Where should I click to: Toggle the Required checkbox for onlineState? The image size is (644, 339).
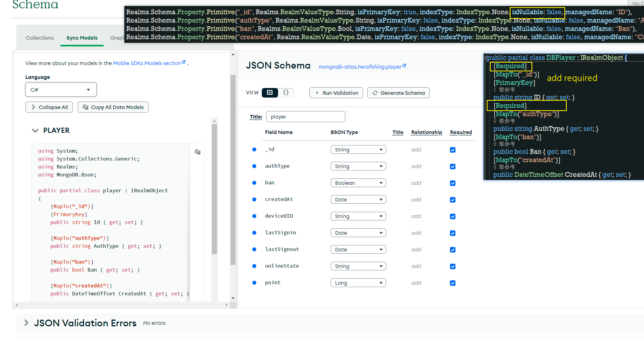point(453,266)
